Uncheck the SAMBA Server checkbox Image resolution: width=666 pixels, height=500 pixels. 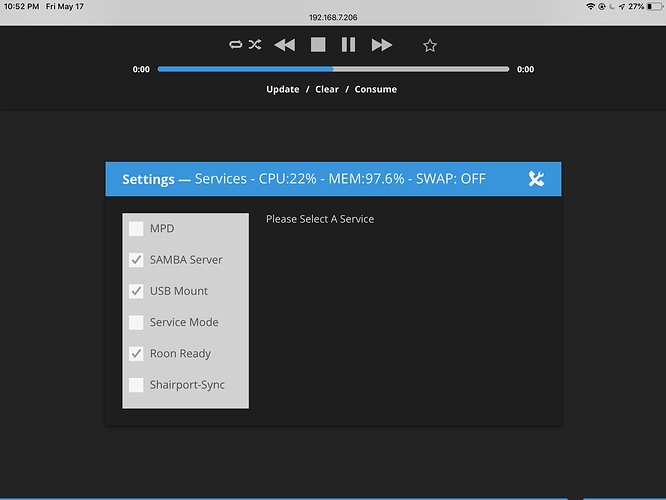(136, 260)
